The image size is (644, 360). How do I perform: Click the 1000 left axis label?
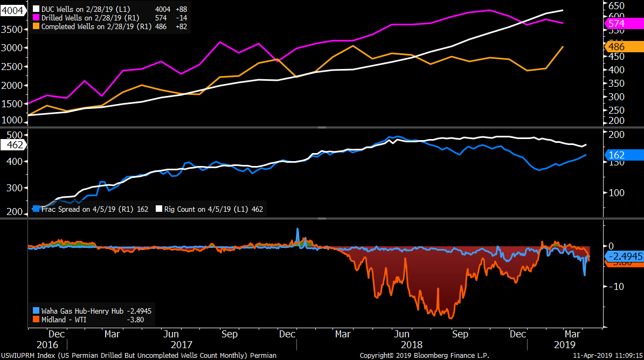[11, 120]
